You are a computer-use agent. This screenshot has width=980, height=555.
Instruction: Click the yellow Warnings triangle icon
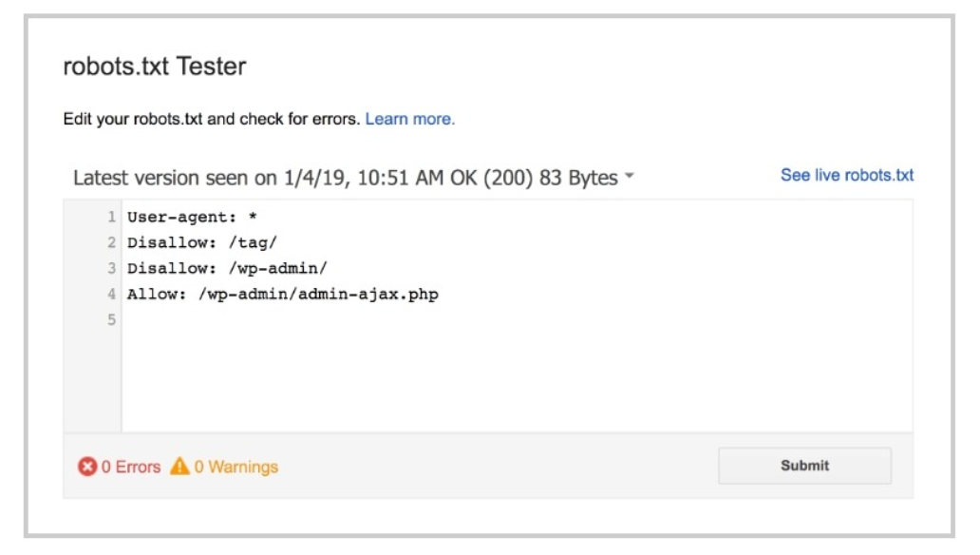click(179, 467)
